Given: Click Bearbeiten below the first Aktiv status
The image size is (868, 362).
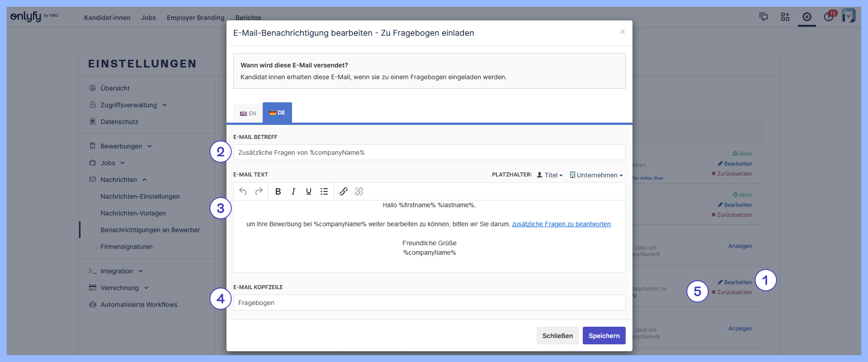Looking at the screenshot, I should click(x=735, y=164).
